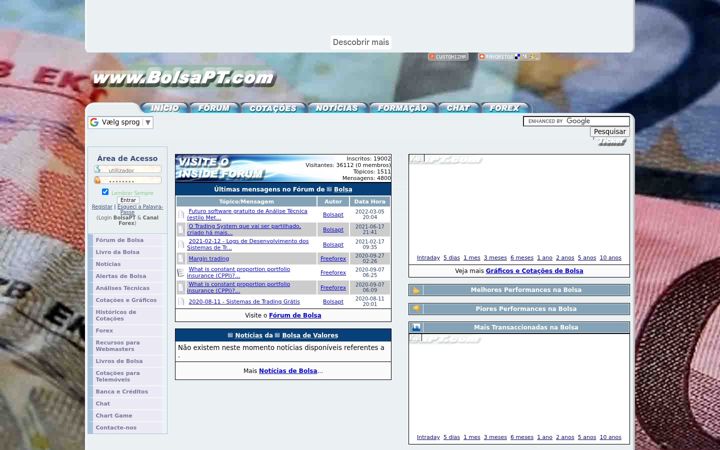Click the topic icon beside 'Margin trading' row
The height and width of the screenshot is (450, 720).
(x=181, y=259)
